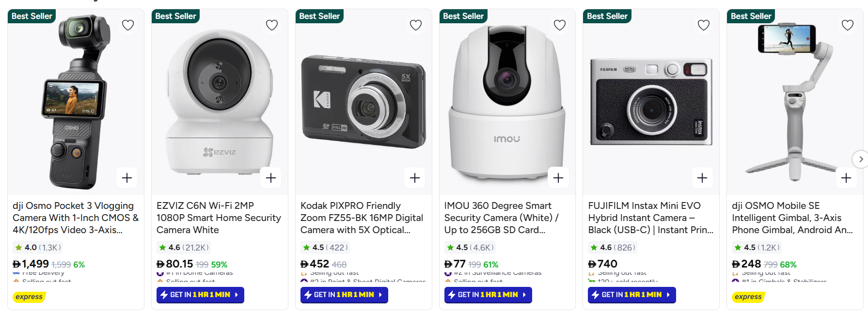Open the Kodak PIXPRO camera product image
The height and width of the screenshot is (315, 868).
coord(363,102)
